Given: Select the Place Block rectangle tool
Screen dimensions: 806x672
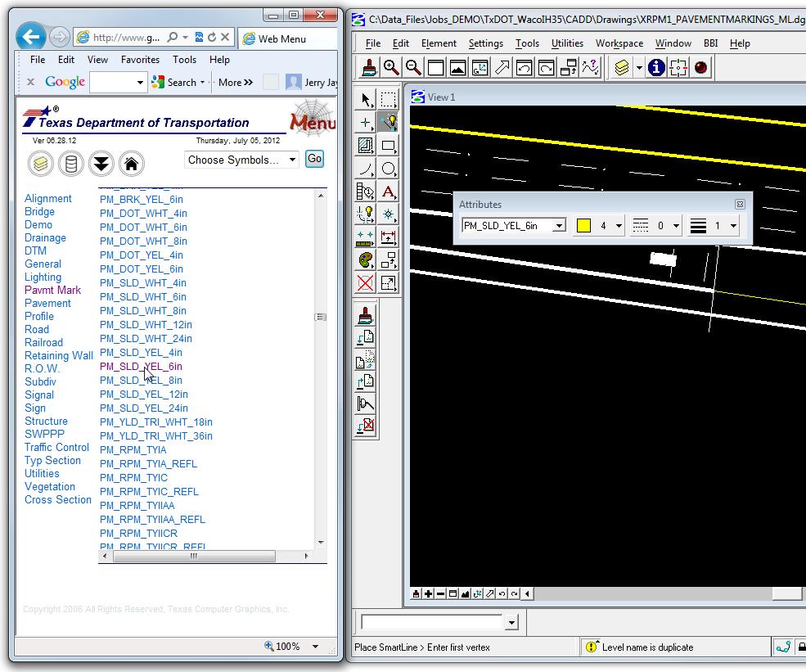Looking at the screenshot, I should [x=388, y=146].
